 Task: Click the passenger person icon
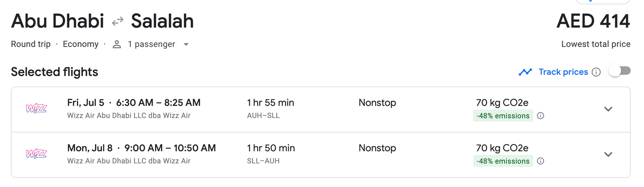pyautogui.click(x=117, y=44)
